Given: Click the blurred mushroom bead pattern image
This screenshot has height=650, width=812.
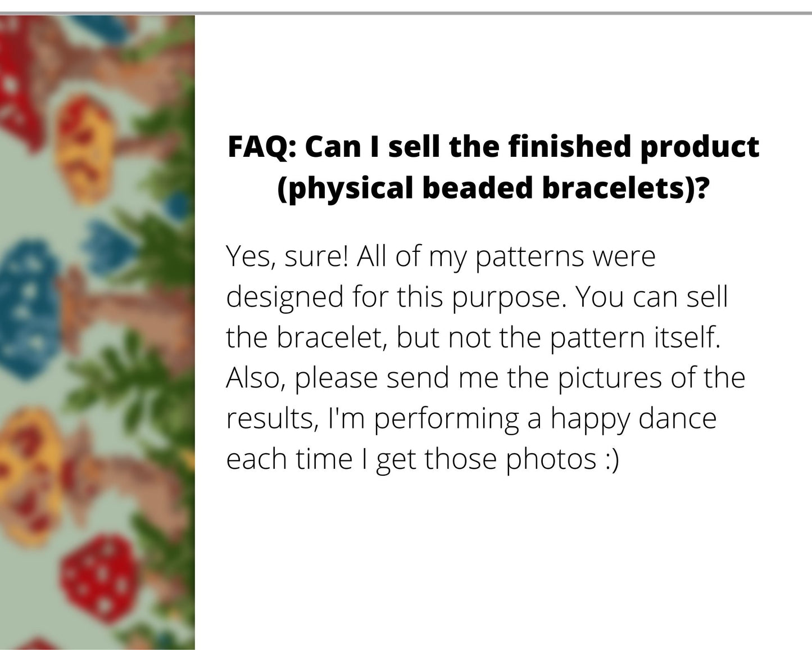Looking at the screenshot, I should pyautogui.click(x=97, y=332).
